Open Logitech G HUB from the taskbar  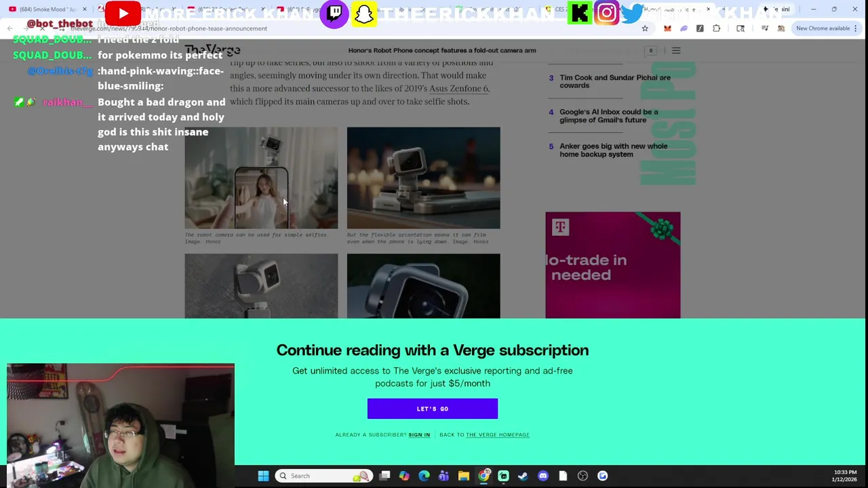(602, 476)
